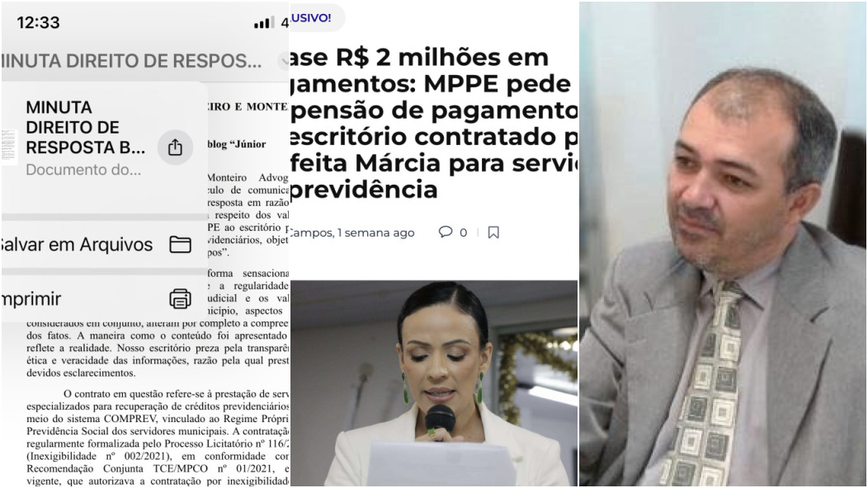Open the photo of the woman reading into a microphone
The height and width of the screenshot is (488, 868).
[x=434, y=382]
